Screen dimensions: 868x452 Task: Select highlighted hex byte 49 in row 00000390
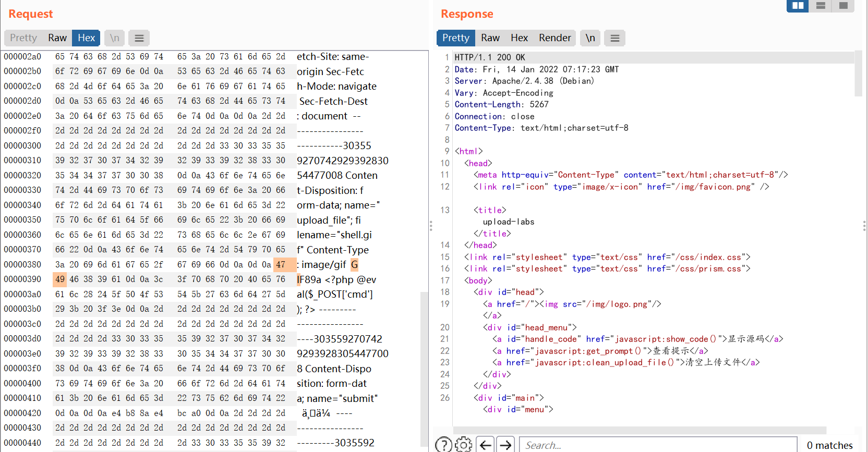[x=60, y=279]
